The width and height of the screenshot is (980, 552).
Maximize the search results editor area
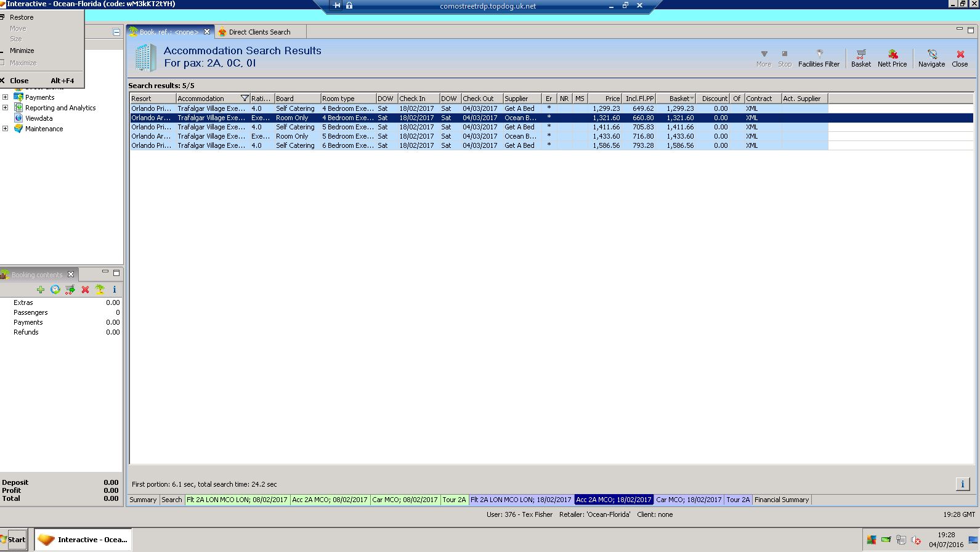tap(971, 30)
